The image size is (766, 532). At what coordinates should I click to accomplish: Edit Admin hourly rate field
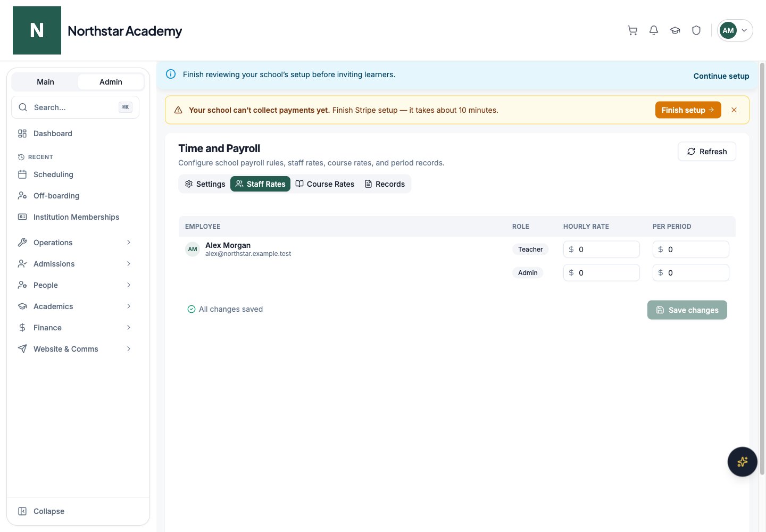[601, 273]
